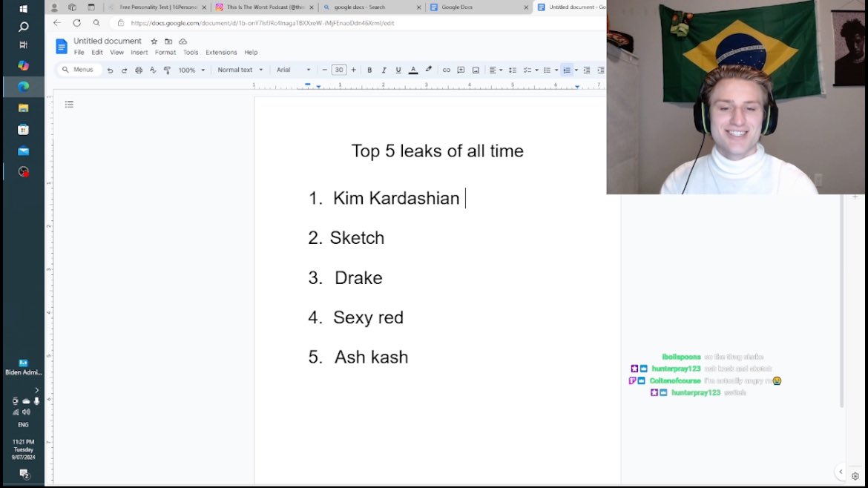
Task: Increase font size with plus
Action: click(x=353, y=70)
